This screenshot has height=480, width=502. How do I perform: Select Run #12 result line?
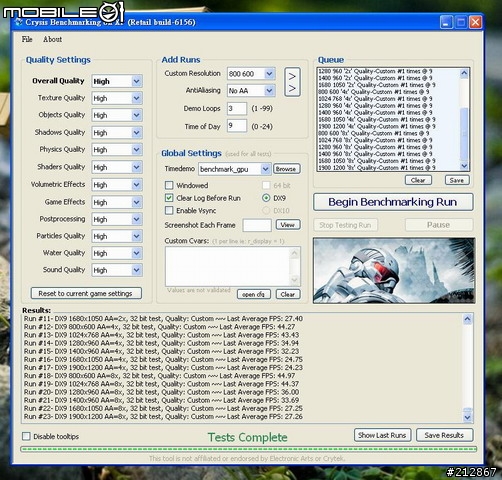[159, 327]
